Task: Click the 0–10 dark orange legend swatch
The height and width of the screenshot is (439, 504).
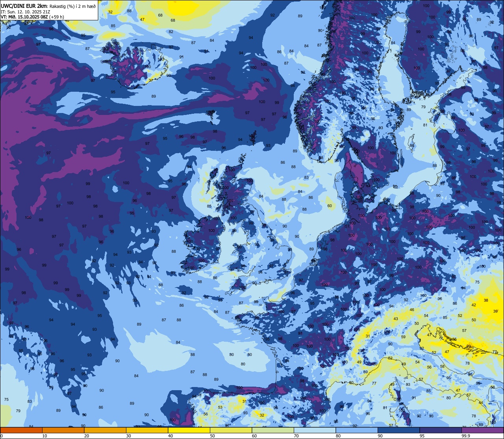Action: [x=21, y=430]
